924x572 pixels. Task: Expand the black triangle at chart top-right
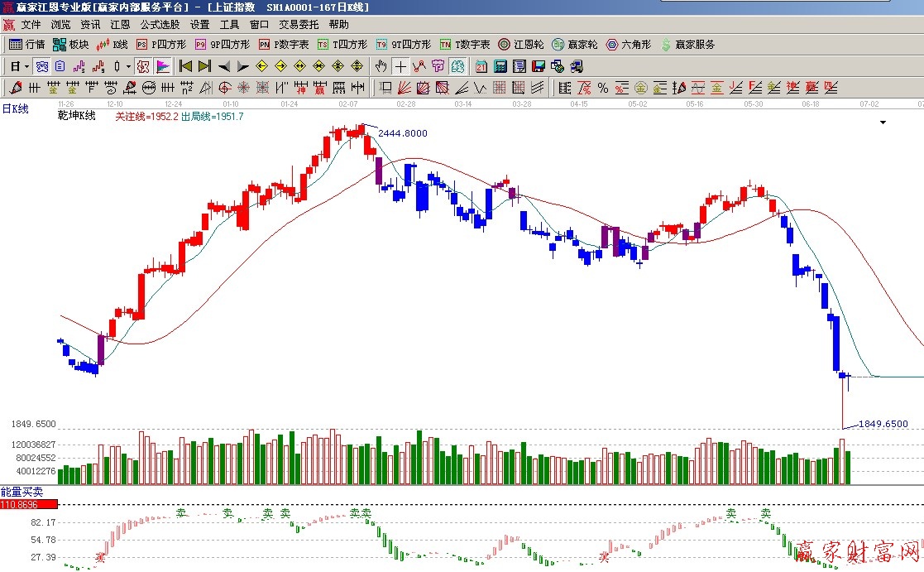coord(883,123)
